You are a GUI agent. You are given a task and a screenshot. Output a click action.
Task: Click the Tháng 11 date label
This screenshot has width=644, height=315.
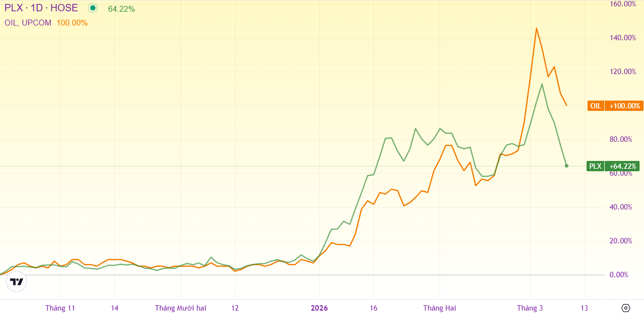click(60, 308)
